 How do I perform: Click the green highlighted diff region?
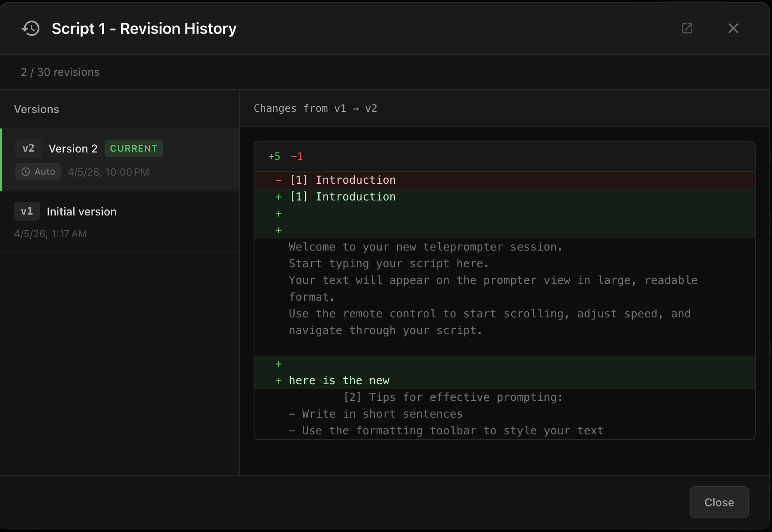[471, 213]
